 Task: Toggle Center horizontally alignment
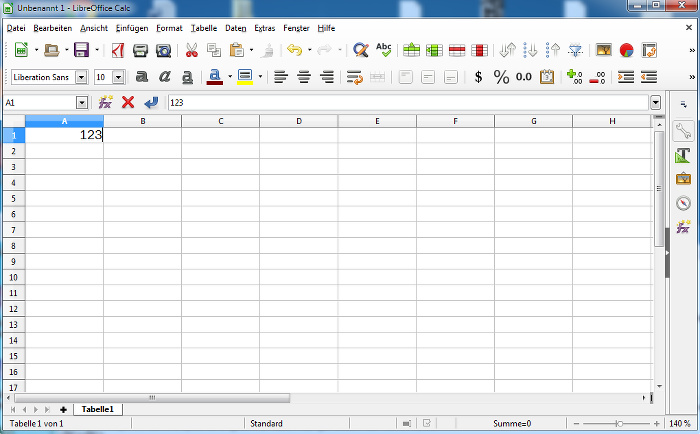304,77
